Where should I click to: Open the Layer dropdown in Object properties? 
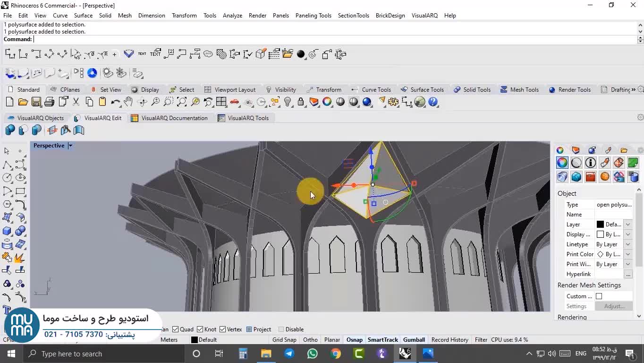pyautogui.click(x=627, y=225)
